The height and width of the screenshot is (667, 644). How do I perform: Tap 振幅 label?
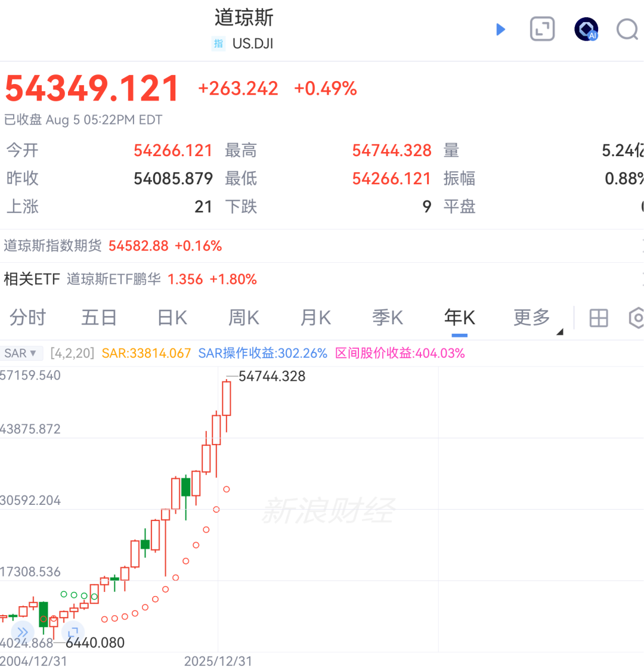pyautogui.click(x=459, y=179)
